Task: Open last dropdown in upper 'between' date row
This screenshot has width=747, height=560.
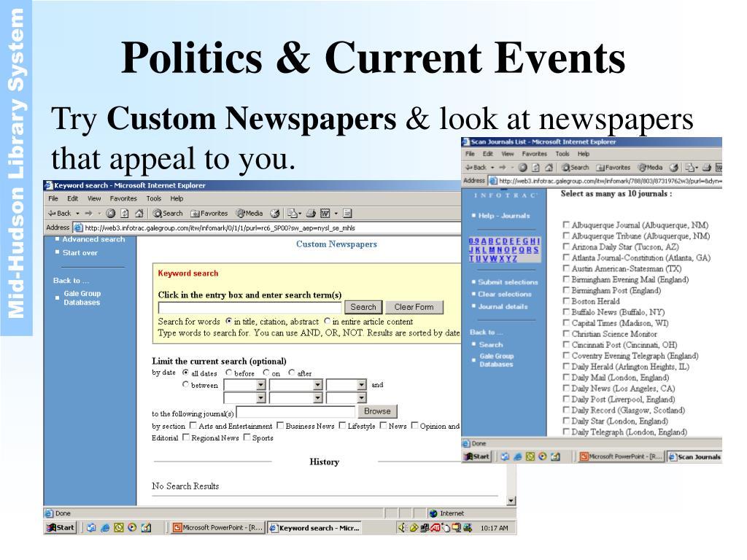Action: [362, 385]
